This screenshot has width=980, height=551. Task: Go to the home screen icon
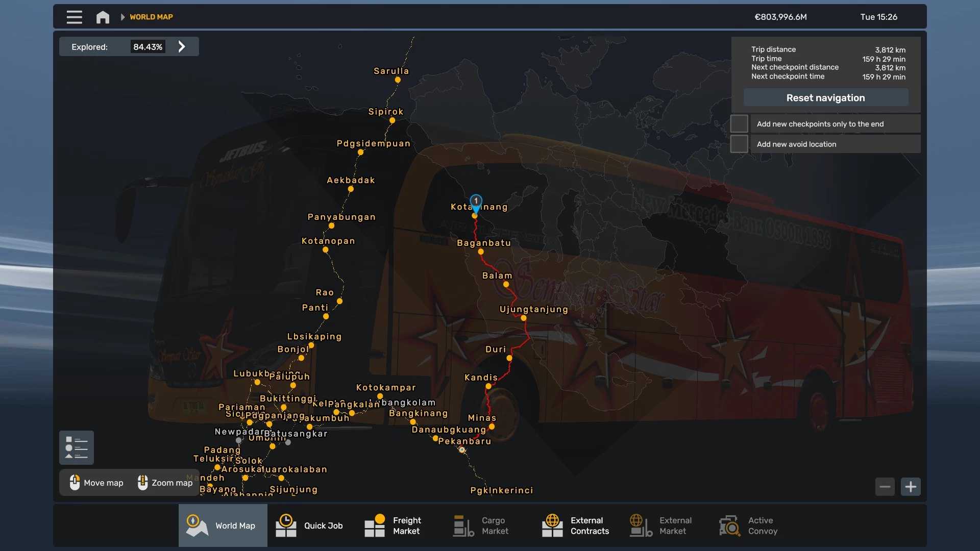(103, 17)
